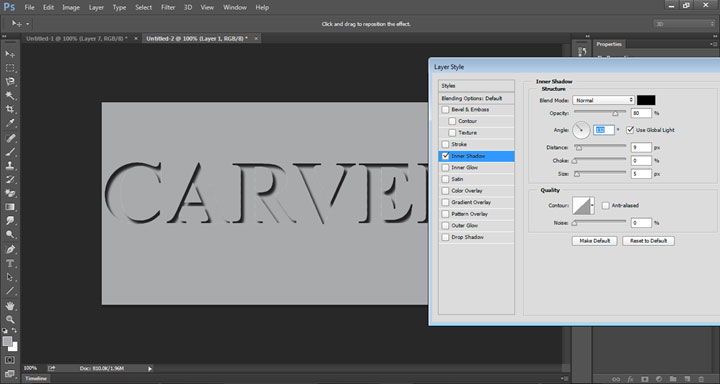Enable the Inner Glow checkbox
Screen dimensions: 720x384
[445, 168]
